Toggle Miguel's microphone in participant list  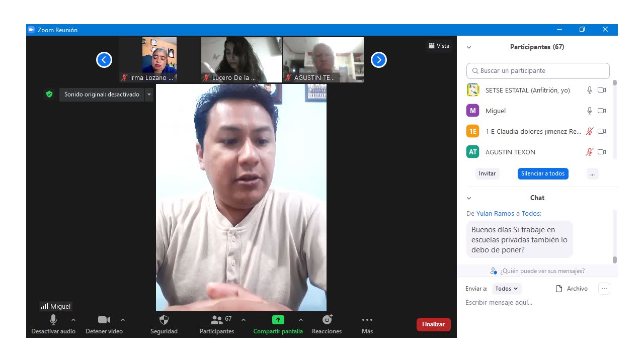tap(590, 111)
